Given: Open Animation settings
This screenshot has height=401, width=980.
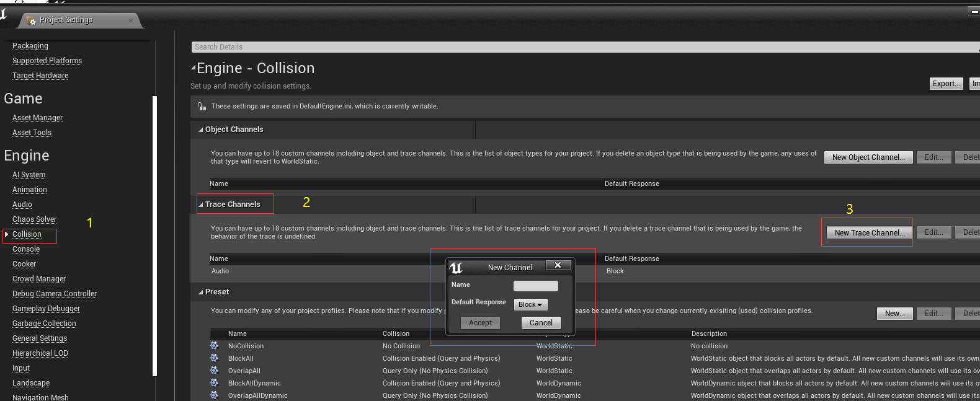Looking at the screenshot, I should [30, 190].
